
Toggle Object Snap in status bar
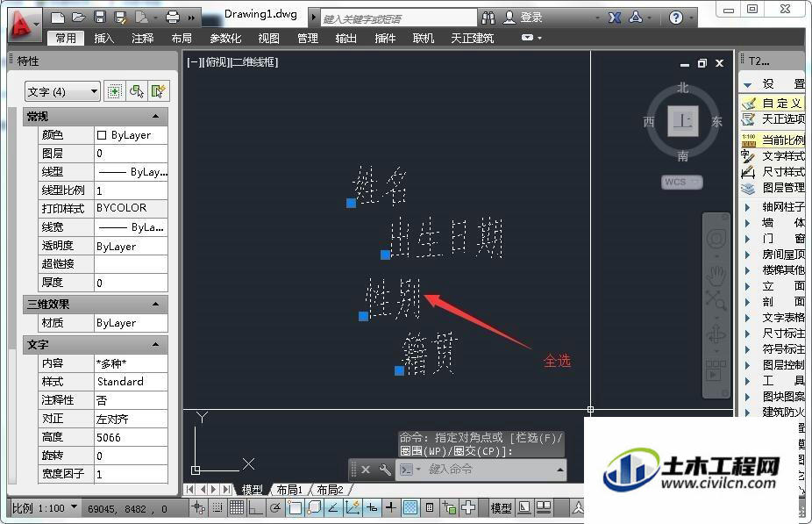[x=294, y=508]
